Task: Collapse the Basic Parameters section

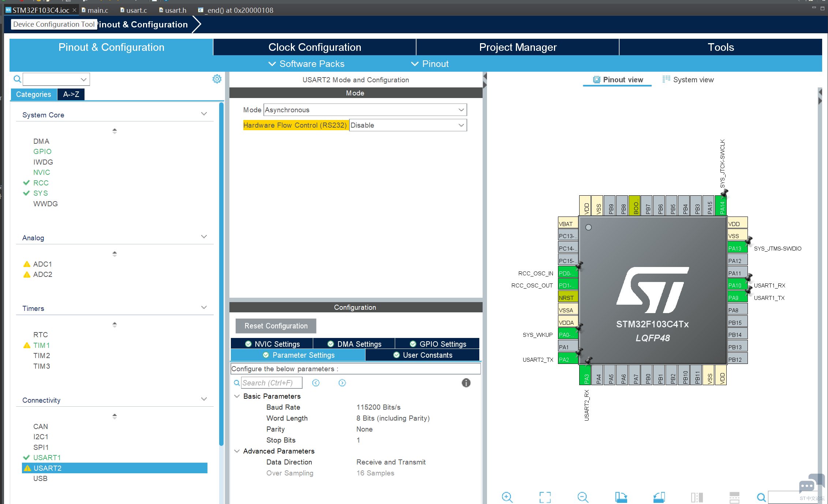Action: pos(237,396)
